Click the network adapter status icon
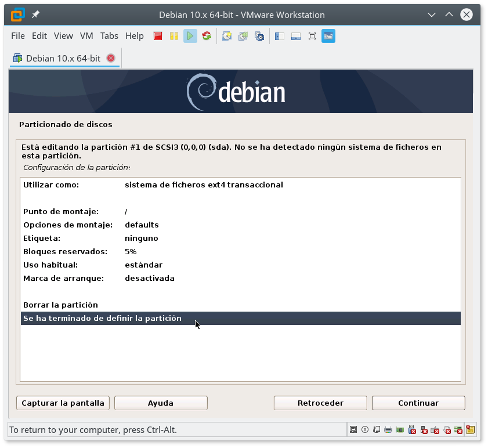 377,429
